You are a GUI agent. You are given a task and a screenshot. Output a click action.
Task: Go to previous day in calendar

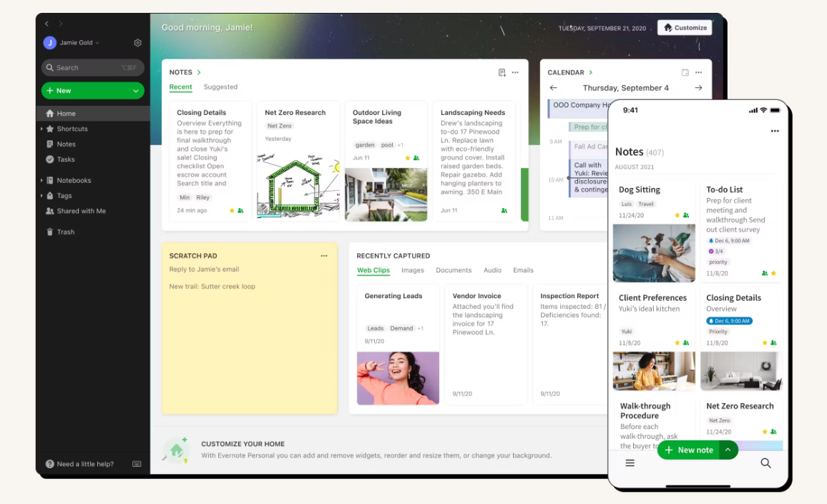(553, 88)
